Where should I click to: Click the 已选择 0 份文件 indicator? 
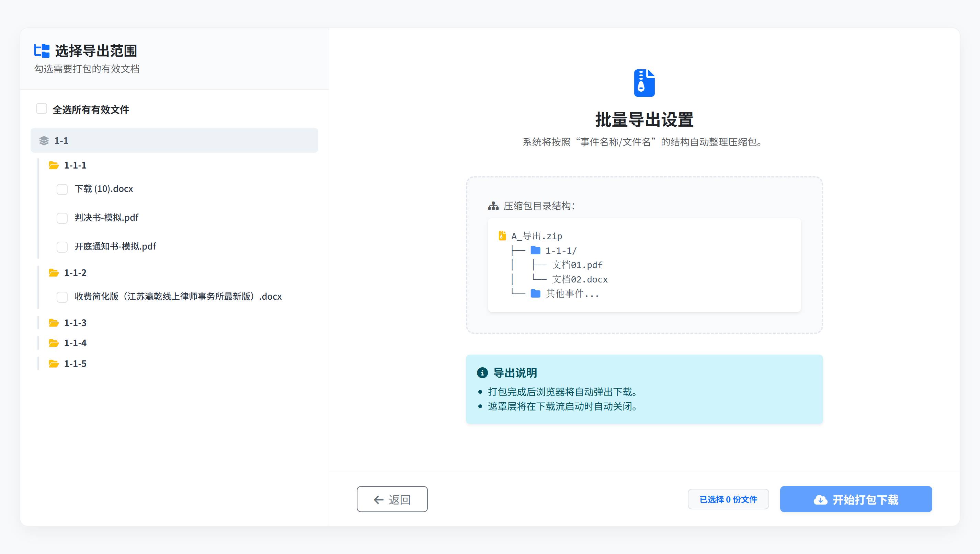click(x=728, y=499)
